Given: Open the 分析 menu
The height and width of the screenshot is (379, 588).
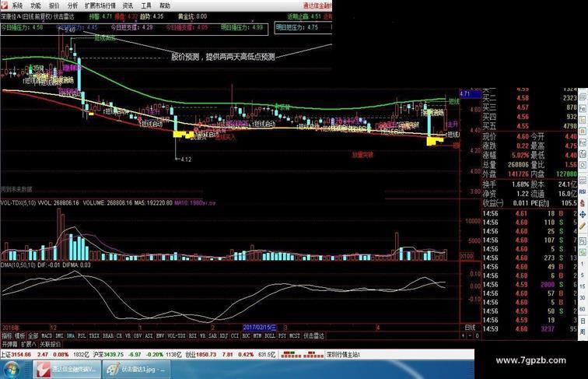Looking at the screenshot, I should (73, 5).
